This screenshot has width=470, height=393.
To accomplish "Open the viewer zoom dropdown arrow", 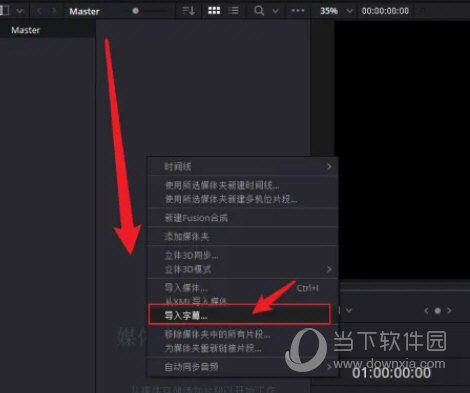I will tap(349, 11).
